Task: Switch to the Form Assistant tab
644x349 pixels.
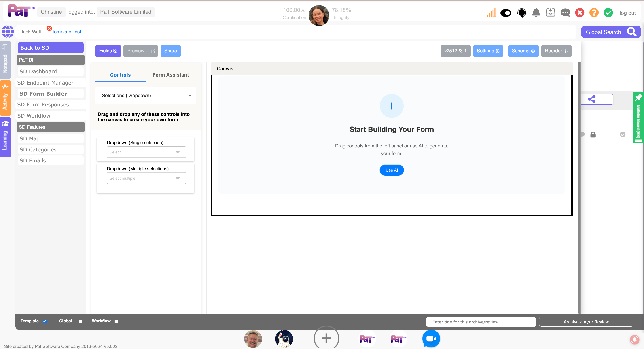Action: point(170,75)
